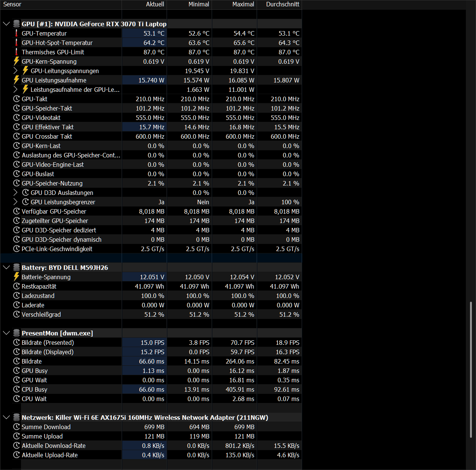The image size is (476, 470).
Task: Click the Battery chip icon in group header
Action: [17, 268]
